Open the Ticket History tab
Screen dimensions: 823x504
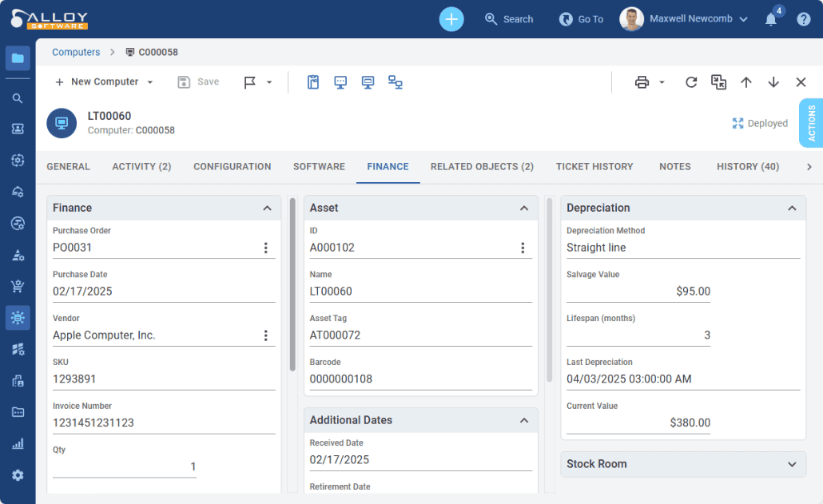point(594,166)
